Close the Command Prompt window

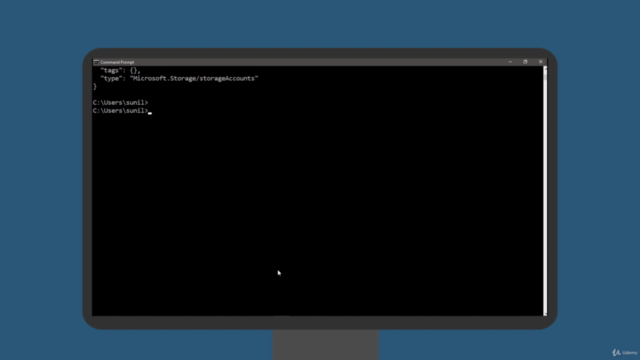pyautogui.click(x=540, y=62)
